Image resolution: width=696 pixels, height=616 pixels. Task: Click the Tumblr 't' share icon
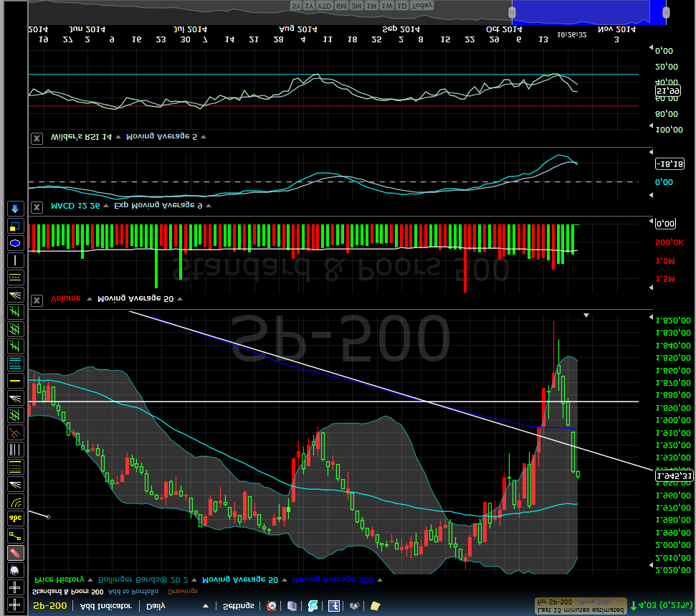333,606
